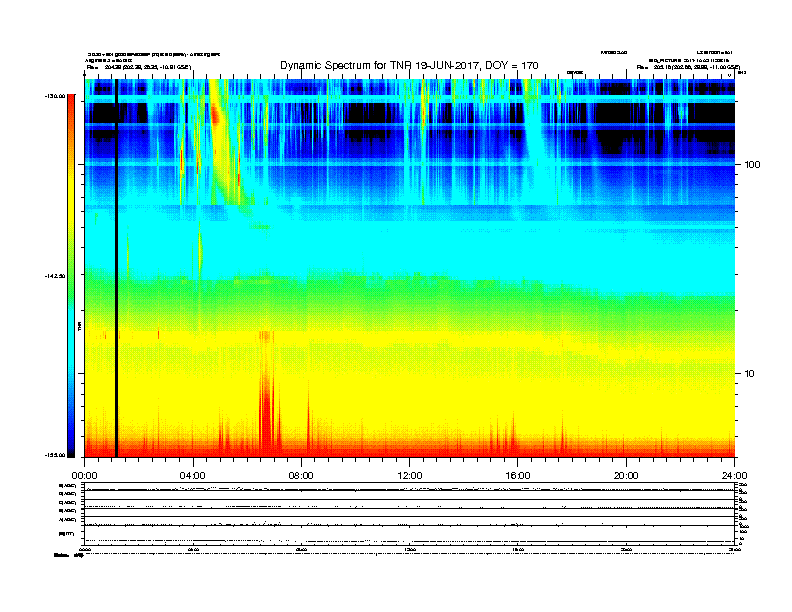
Task: Click the 100 frequency axis label
Action: (x=752, y=165)
